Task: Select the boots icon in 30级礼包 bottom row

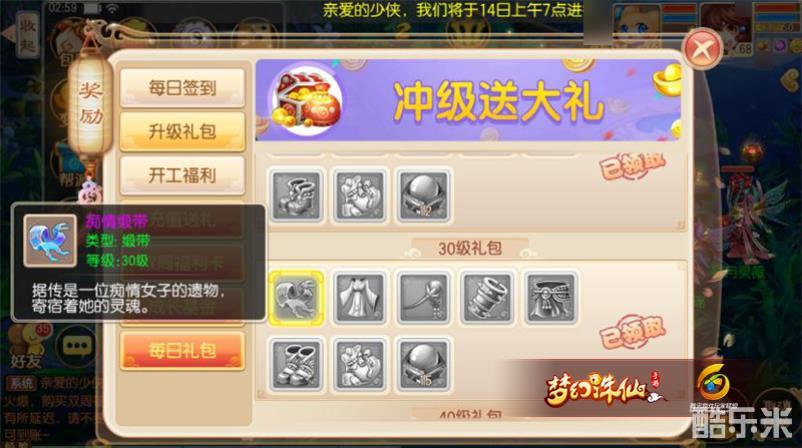Action: 296,365
